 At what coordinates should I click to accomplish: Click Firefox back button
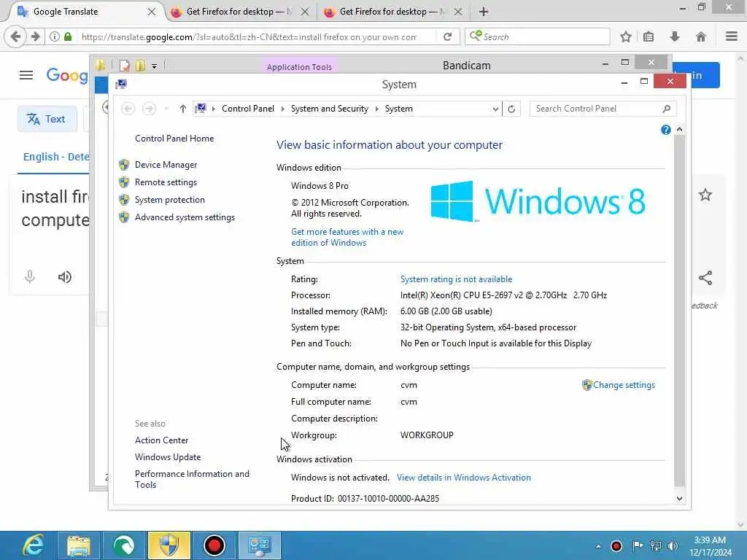click(15, 36)
